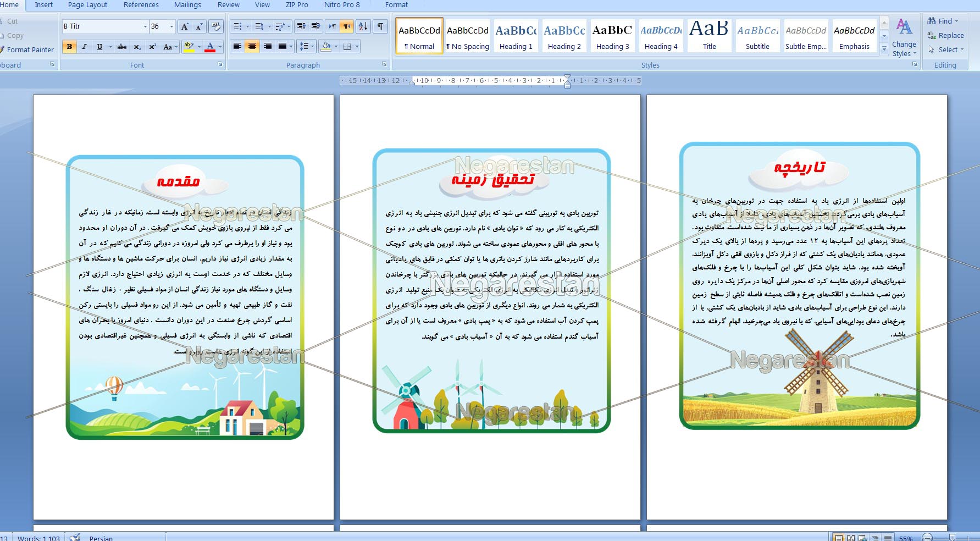
Task: Click the Multilevel list button
Action: 280,26
